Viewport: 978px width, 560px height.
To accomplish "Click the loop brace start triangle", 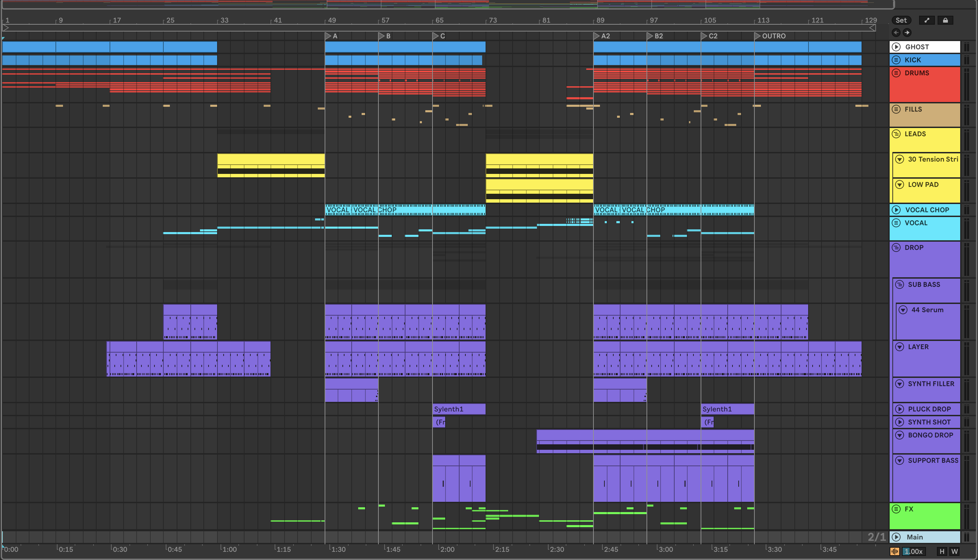I will pyautogui.click(x=6, y=28).
